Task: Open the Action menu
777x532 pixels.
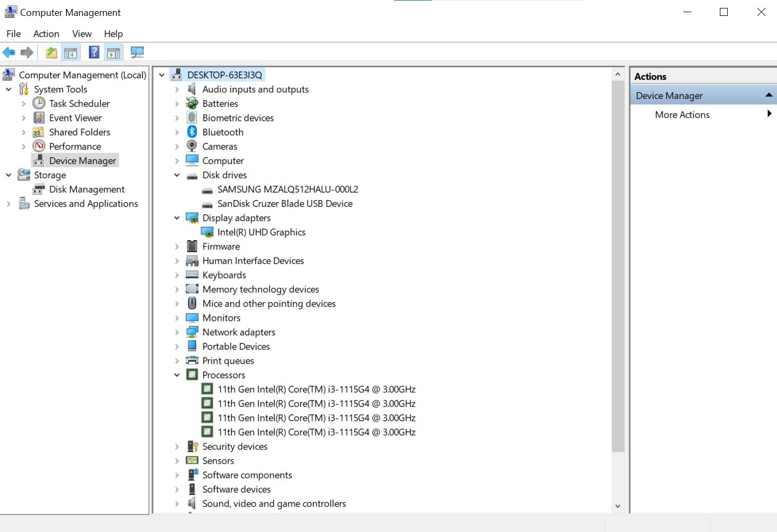Action: pos(46,34)
